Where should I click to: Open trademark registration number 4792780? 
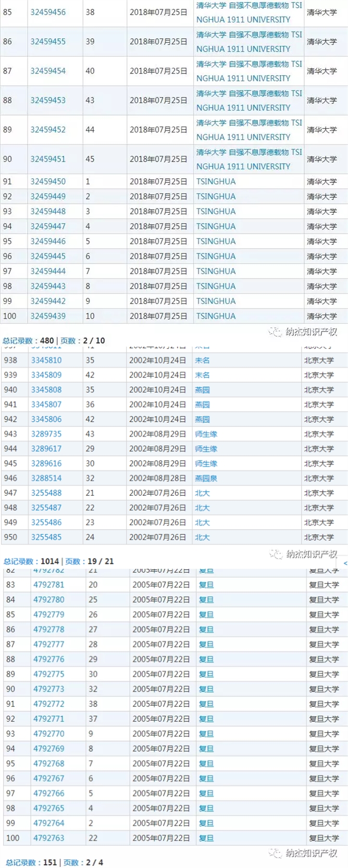click(49, 600)
